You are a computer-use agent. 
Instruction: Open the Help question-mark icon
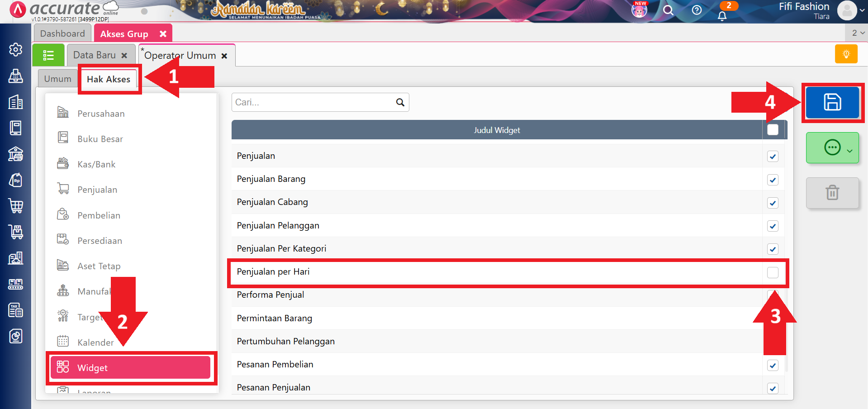696,10
